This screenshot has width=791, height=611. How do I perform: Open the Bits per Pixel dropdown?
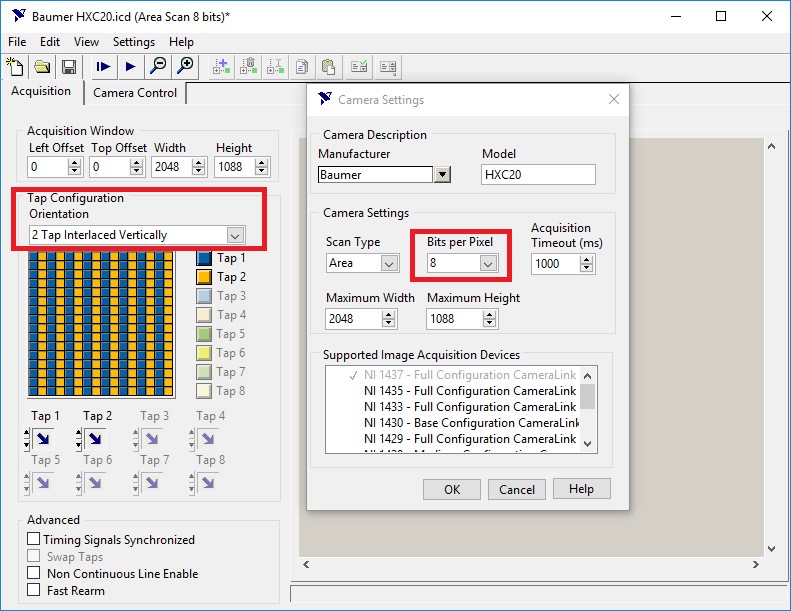click(488, 264)
